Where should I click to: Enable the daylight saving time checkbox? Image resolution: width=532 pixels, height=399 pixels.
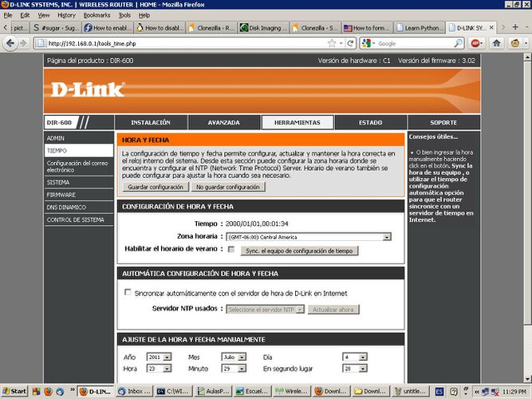[x=231, y=250]
